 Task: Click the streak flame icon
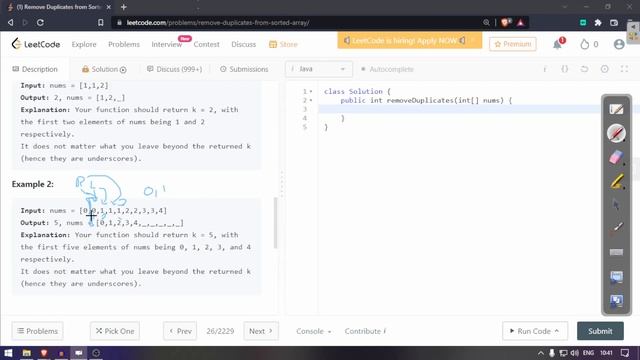(x=584, y=44)
